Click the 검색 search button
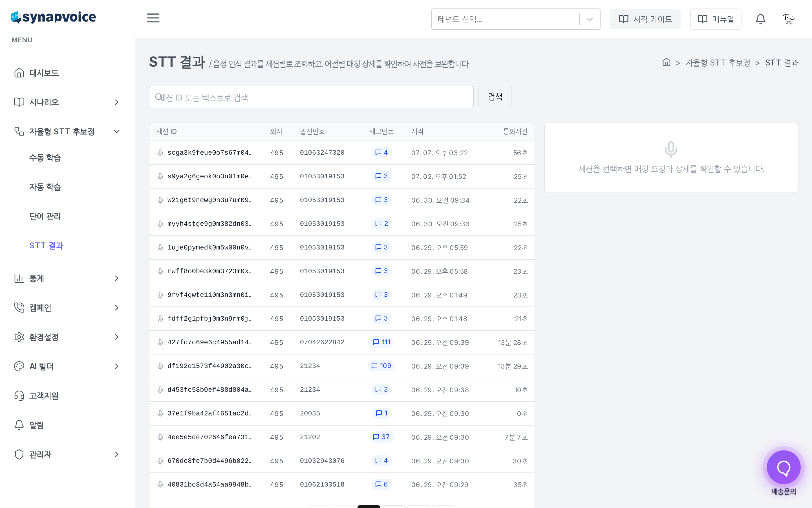Screen dimensions: 812x508 tap(495, 97)
